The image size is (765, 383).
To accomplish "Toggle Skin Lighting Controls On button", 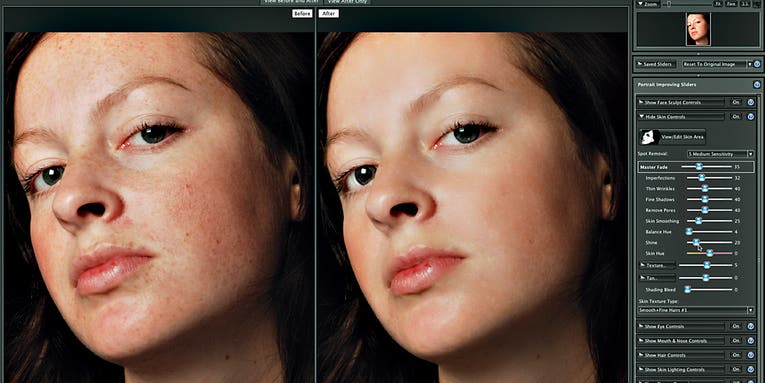I will pos(735,369).
